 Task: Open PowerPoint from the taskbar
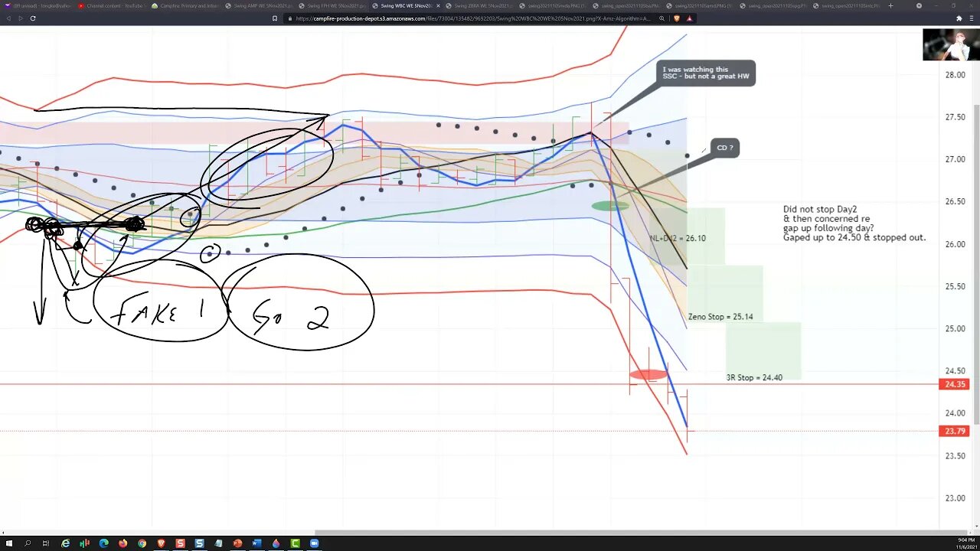coord(237,543)
